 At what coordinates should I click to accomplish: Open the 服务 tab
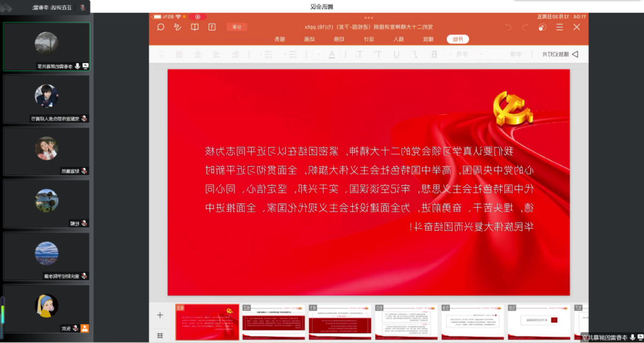[x=280, y=39]
